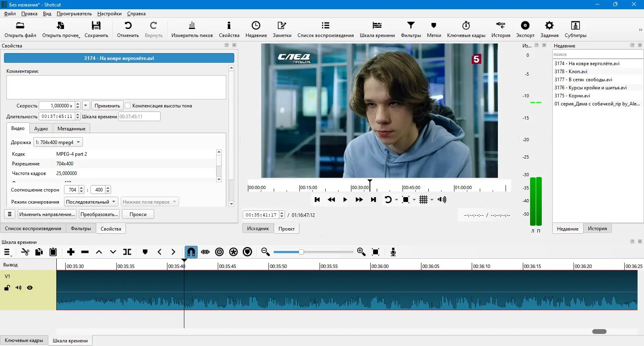Viewport: 644px width, 346px height.
Task: Open the Keyframes toolbar button
Action: click(x=466, y=29)
